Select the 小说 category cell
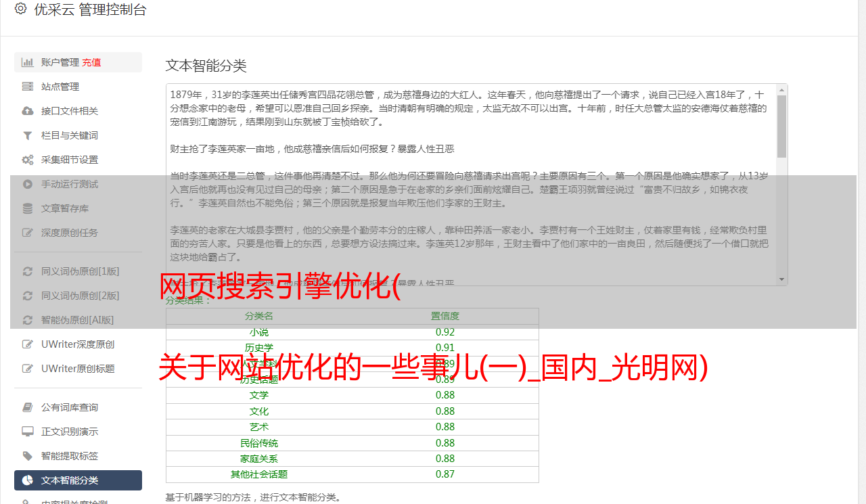Image resolution: width=866 pixels, height=504 pixels. point(259,332)
